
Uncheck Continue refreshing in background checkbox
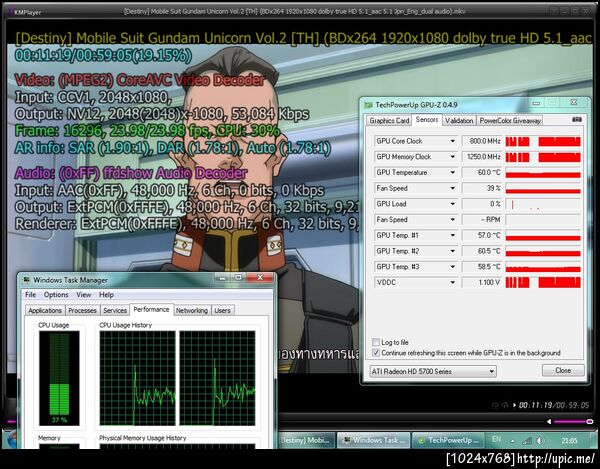pos(376,353)
